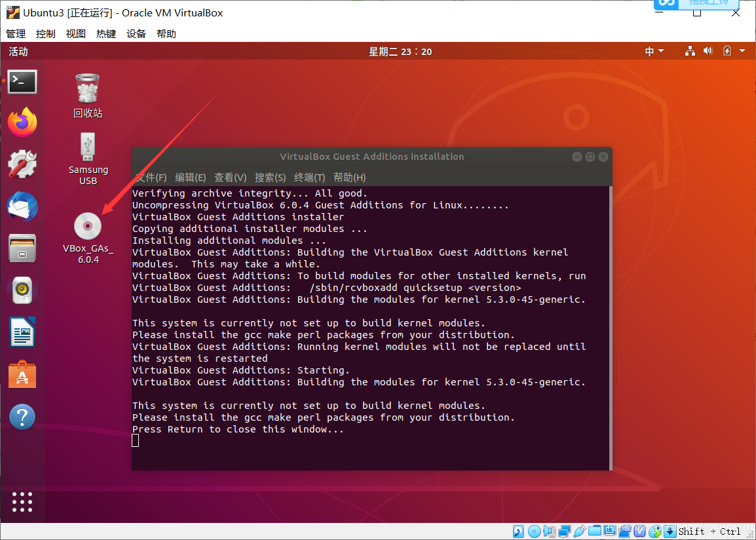Open Ubuntu Software store icon
The width and height of the screenshot is (756, 540).
(22, 375)
